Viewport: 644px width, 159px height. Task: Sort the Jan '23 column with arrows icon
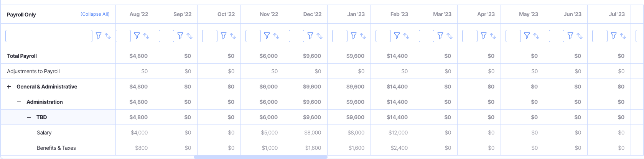tap(363, 36)
